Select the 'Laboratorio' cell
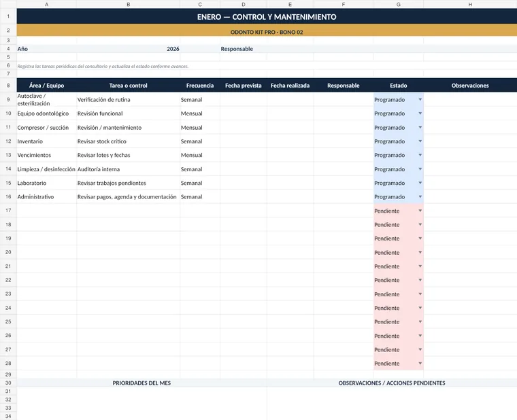The image size is (517, 420). [x=46, y=183]
